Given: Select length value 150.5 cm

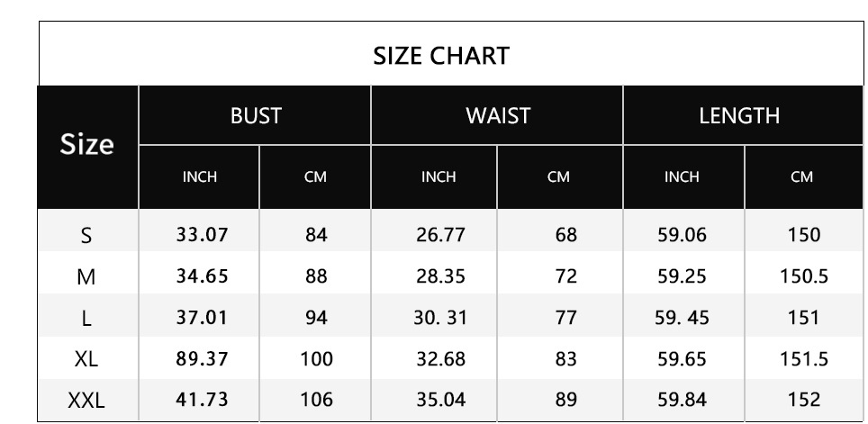Looking at the screenshot, I should tap(804, 275).
